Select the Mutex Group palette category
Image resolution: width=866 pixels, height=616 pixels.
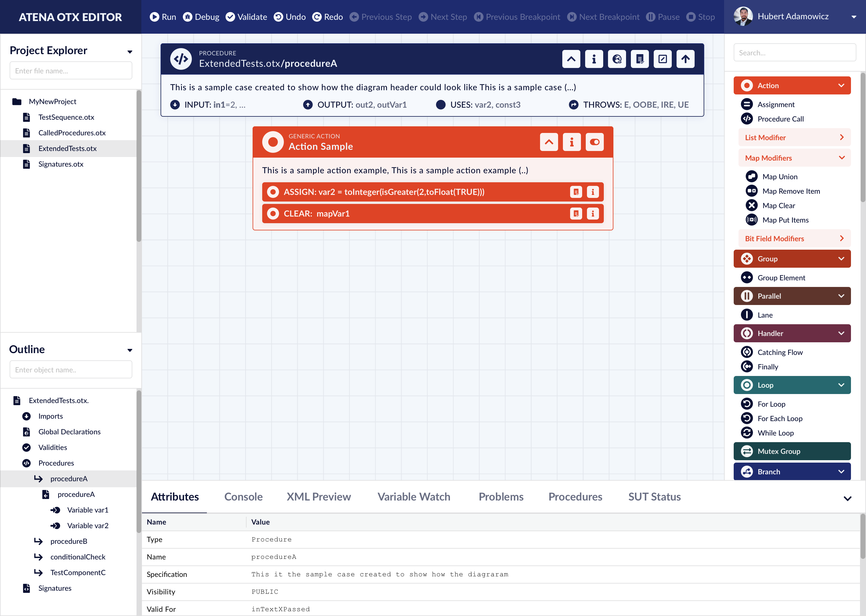point(792,451)
